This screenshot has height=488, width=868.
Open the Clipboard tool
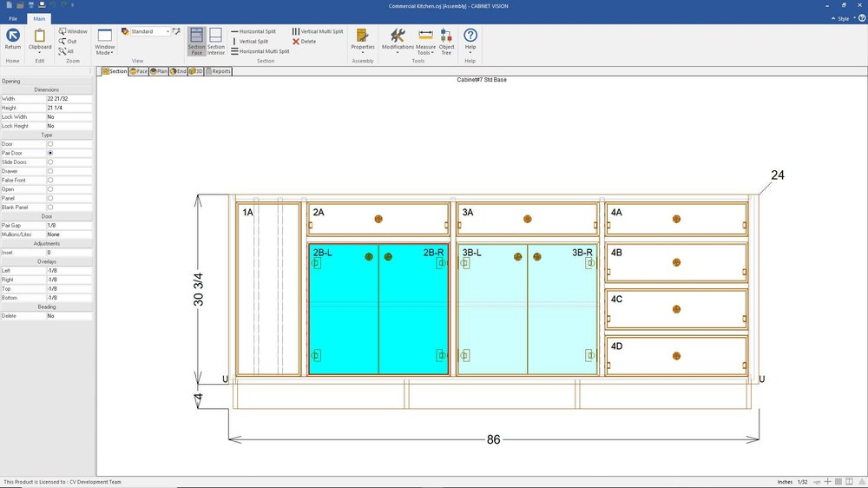point(39,41)
